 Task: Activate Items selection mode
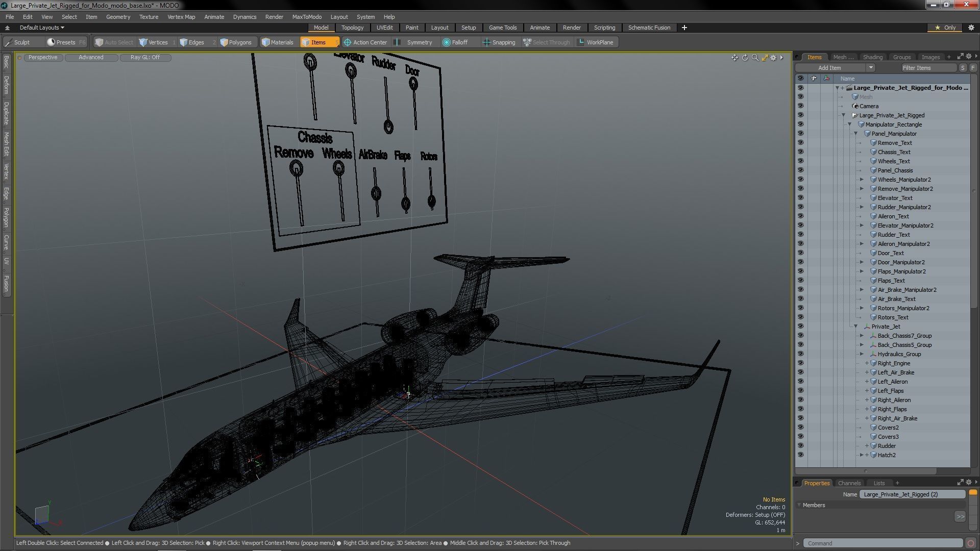[x=318, y=42]
